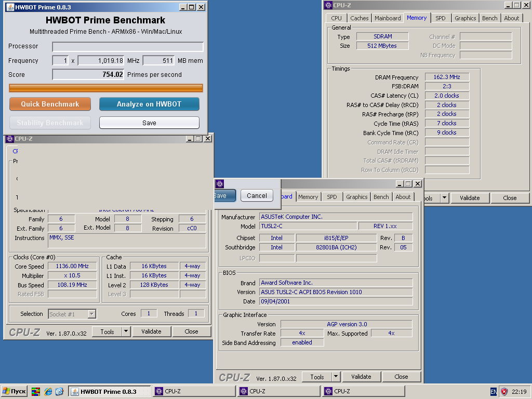Click mainboard Model field TUSL2-C

(x=308, y=226)
